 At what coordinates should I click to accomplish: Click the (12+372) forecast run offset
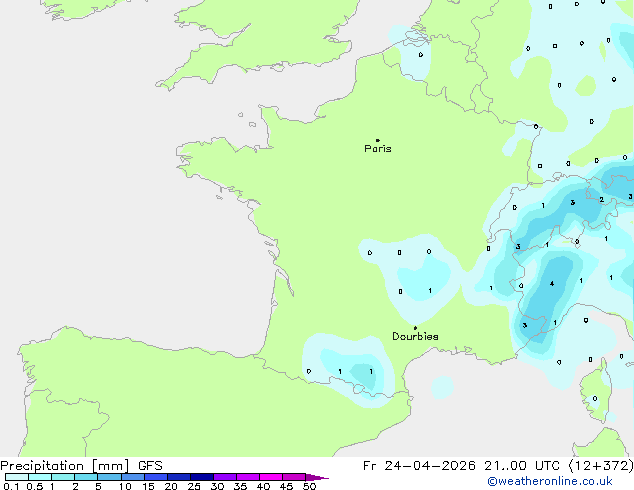click(x=601, y=466)
